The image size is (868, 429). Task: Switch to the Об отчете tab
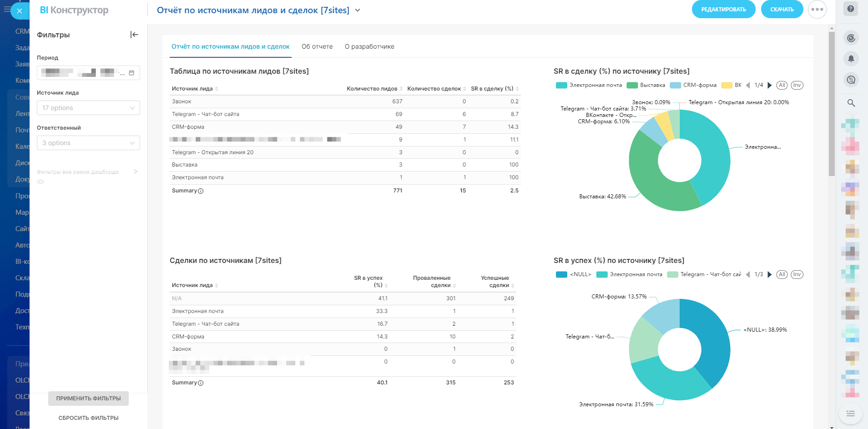coord(317,46)
